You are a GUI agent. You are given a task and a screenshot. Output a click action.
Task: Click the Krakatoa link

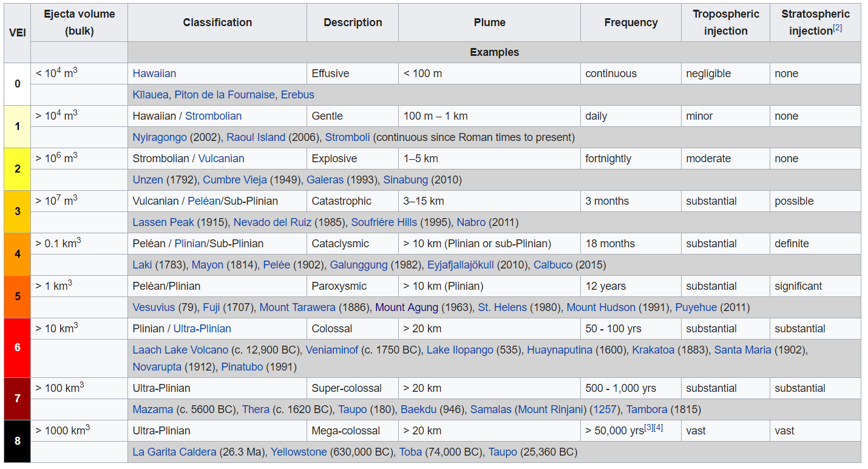click(653, 350)
